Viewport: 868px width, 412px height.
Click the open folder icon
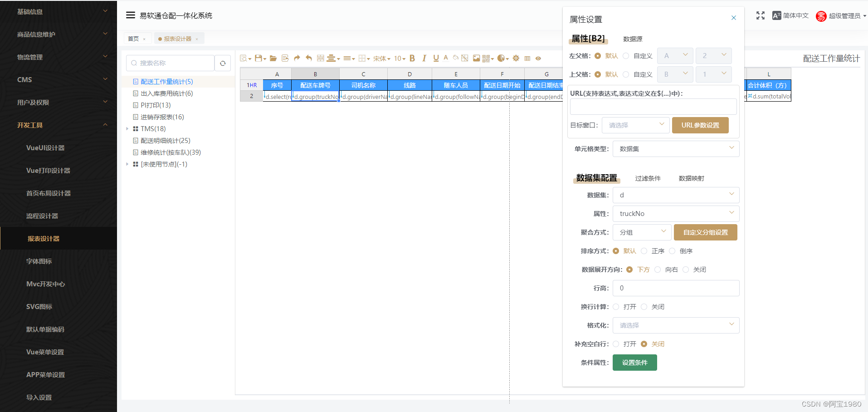pos(273,58)
